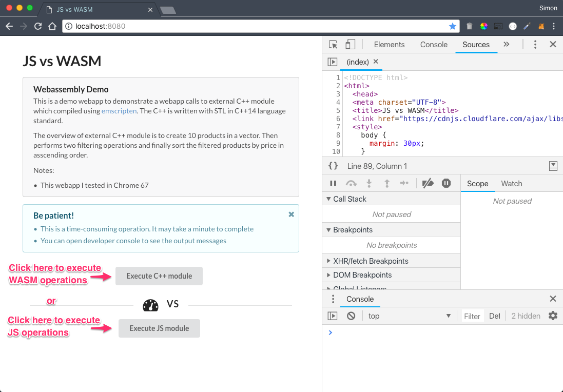Click the console Filter input field
This screenshot has height=392, width=563.
pyautogui.click(x=472, y=316)
